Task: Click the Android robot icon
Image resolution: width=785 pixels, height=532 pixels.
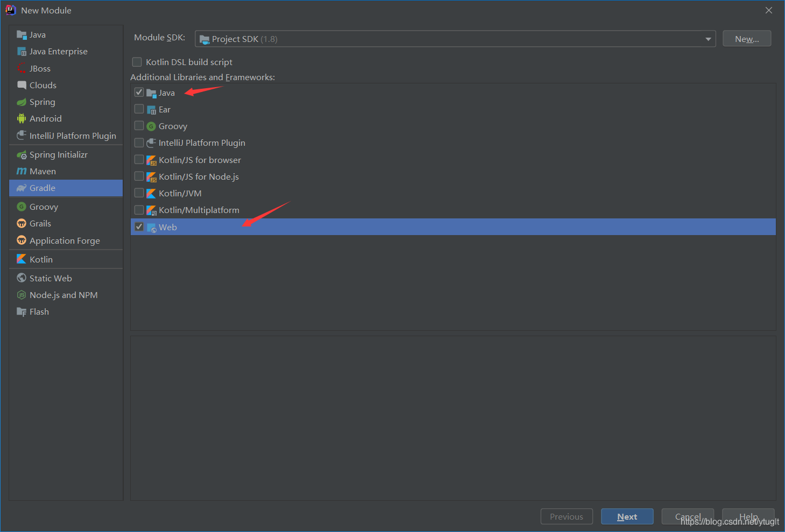Action: pos(22,118)
